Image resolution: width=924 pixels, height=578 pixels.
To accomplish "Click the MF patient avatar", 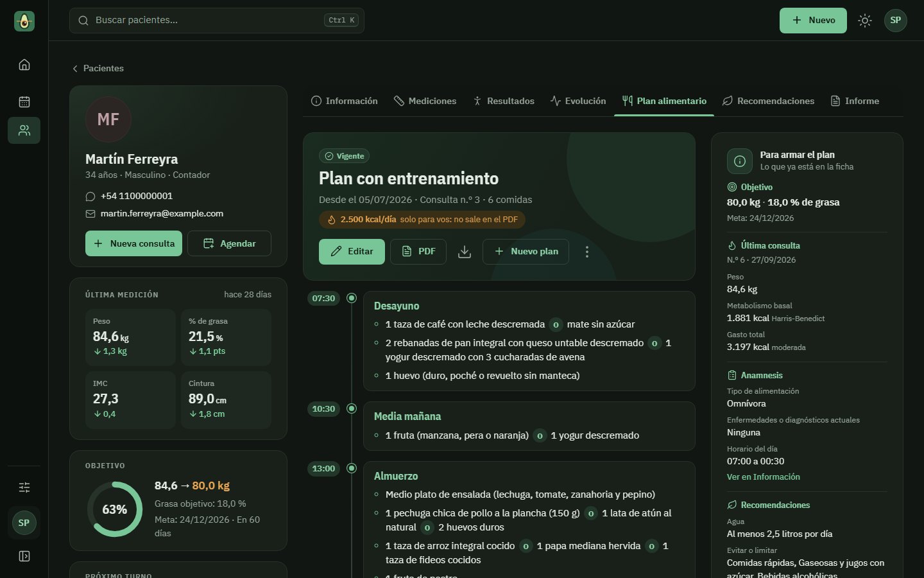I will [108, 119].
